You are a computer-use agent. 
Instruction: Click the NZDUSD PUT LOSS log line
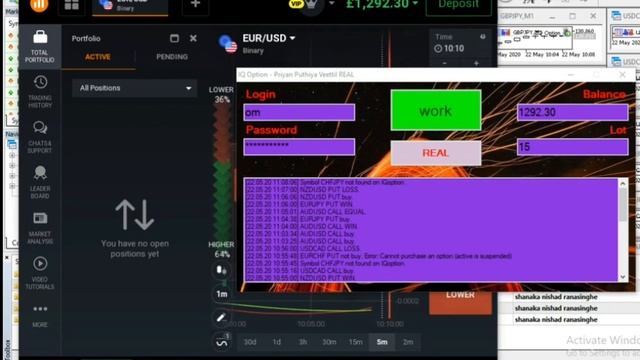302,190
